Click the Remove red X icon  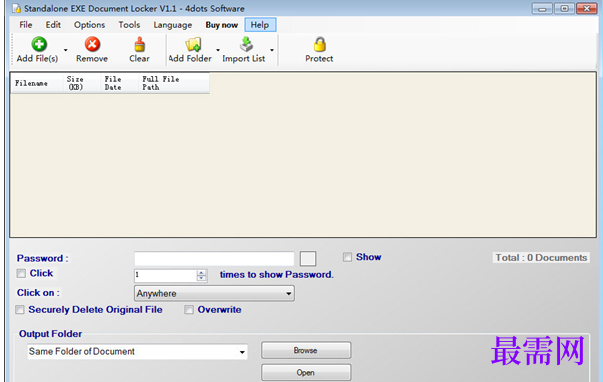click(x=92, y=44)
